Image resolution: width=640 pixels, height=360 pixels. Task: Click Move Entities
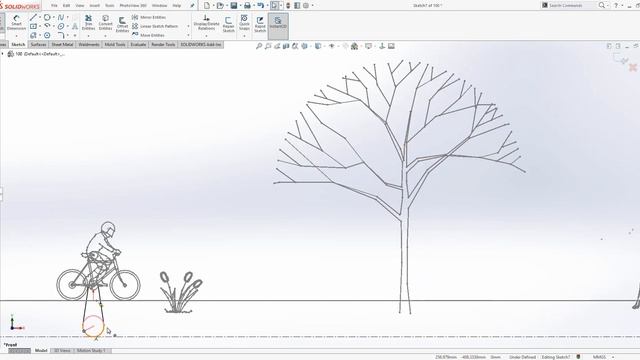[x=148, y=35]
